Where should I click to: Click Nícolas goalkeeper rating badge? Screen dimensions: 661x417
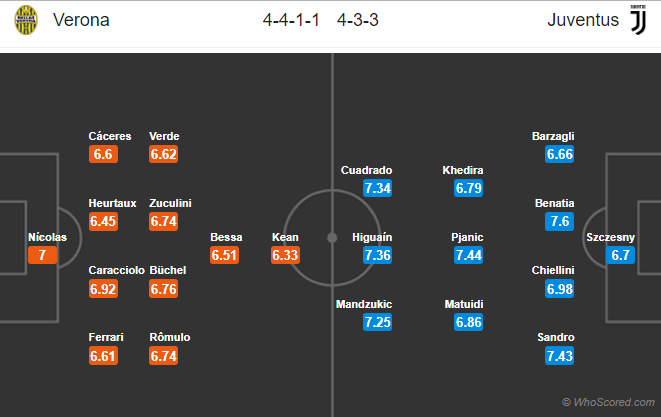click(x=42, y=255)
